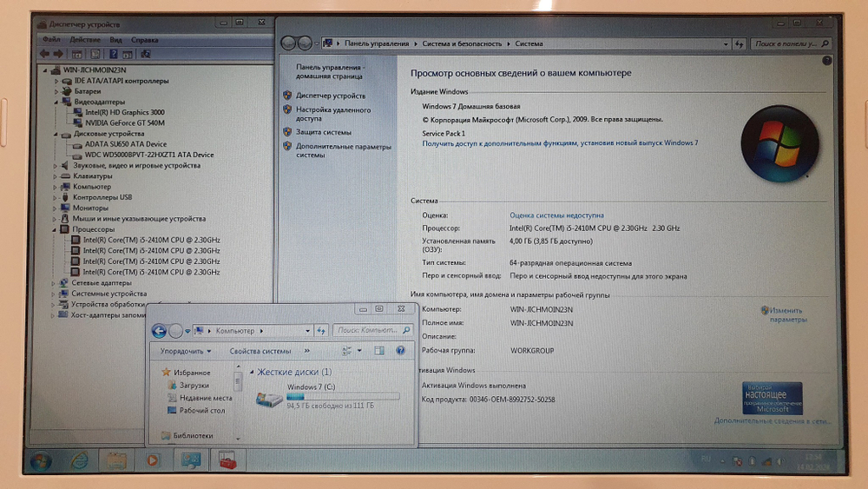Click Forward arrow in Device Manager toolbar
The image size is (868, 489).
58,54
